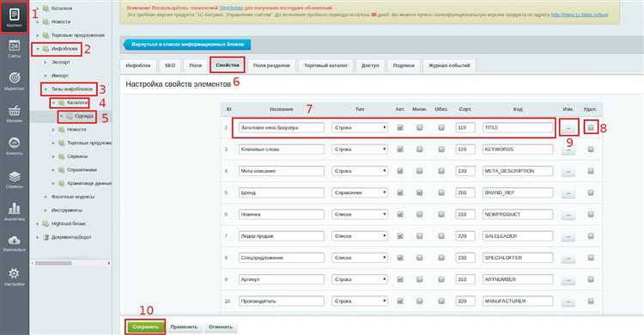Toggle required checkbox for Мета-описание row
644x335 pixels.
click(441, 171)
